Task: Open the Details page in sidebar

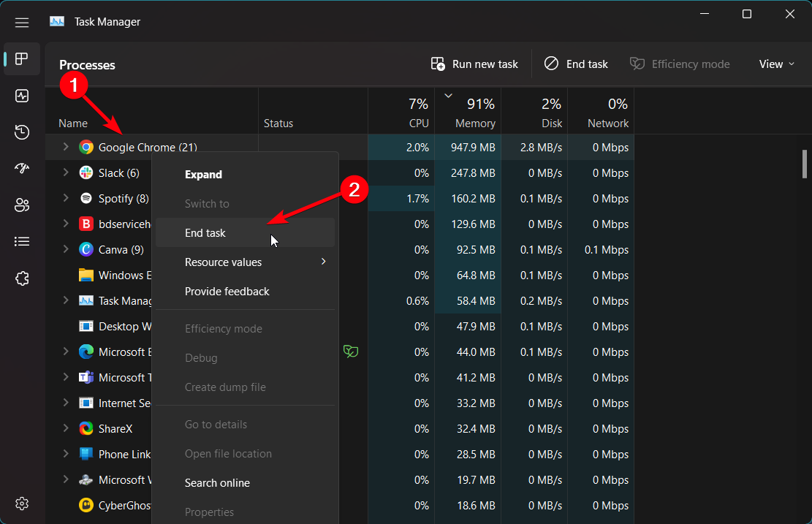Action: pos(22,241)
